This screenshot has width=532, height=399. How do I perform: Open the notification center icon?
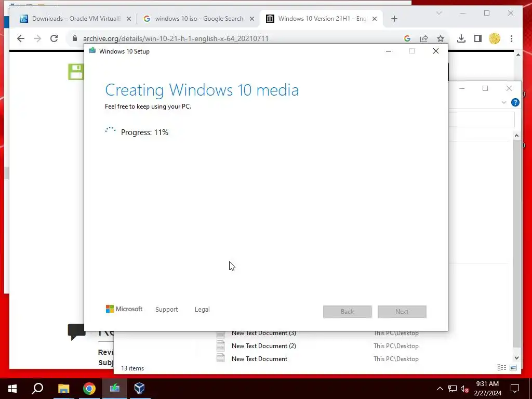pyautogui.click(x=515, y=389)
